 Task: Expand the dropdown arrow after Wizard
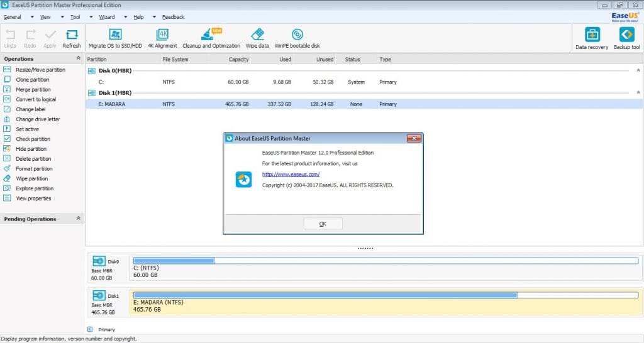point(126,17)
